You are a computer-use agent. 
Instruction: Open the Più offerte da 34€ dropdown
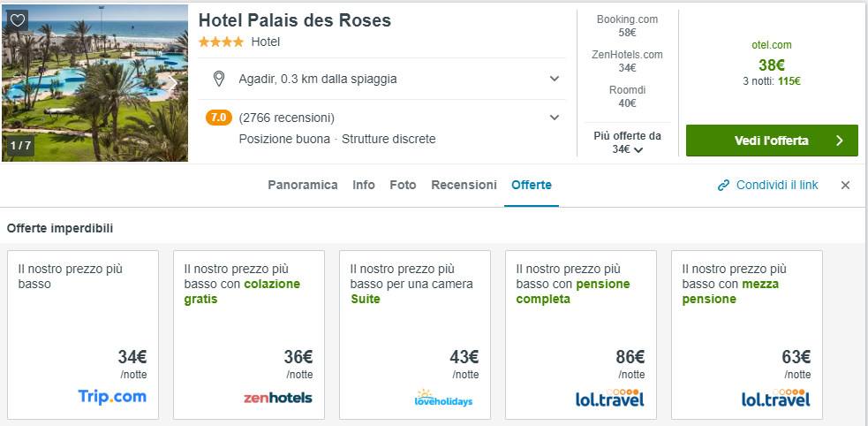coord(627,143)
